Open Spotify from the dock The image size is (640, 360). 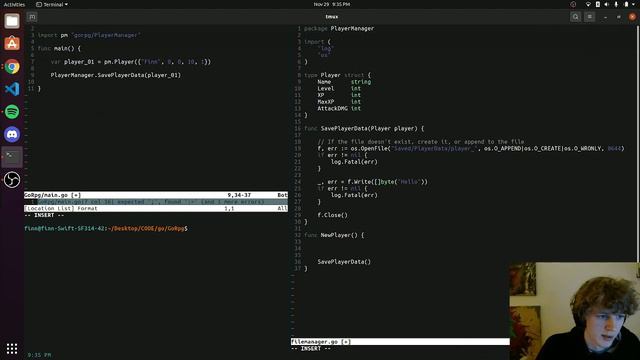pyautogui.click(x=12, y=111)
